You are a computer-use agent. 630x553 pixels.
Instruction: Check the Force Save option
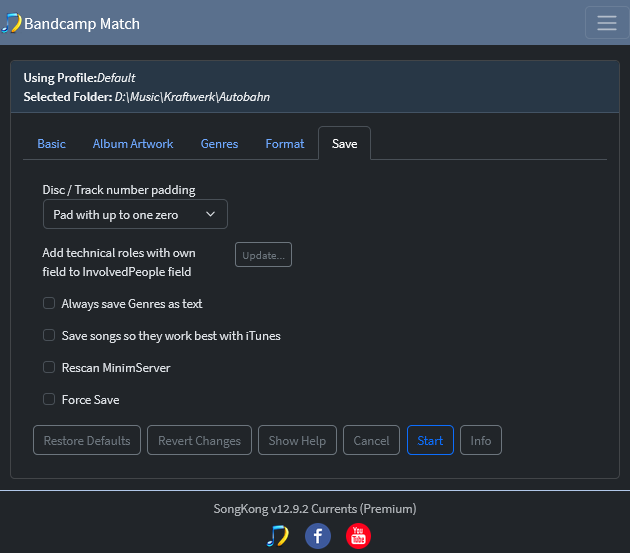[49, 399]
